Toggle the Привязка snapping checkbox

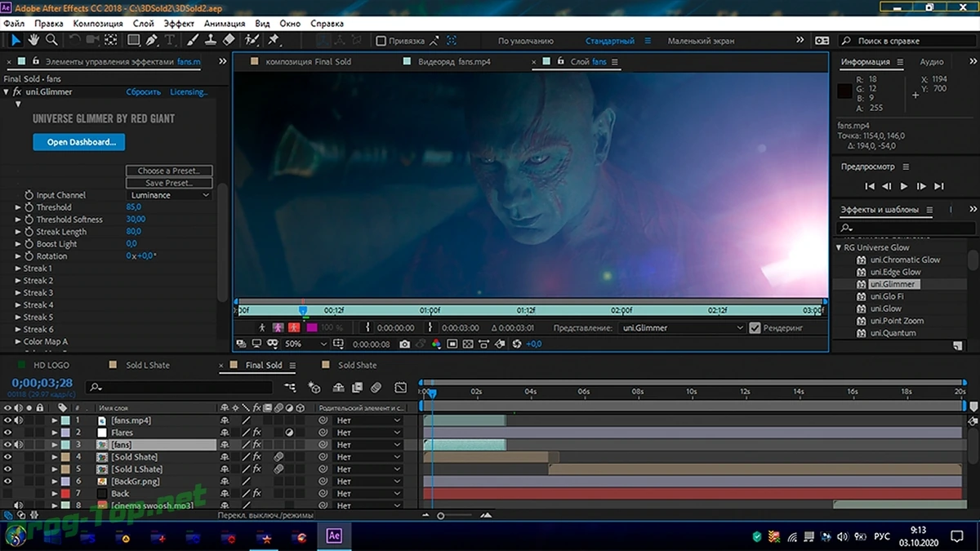[381, 41]
